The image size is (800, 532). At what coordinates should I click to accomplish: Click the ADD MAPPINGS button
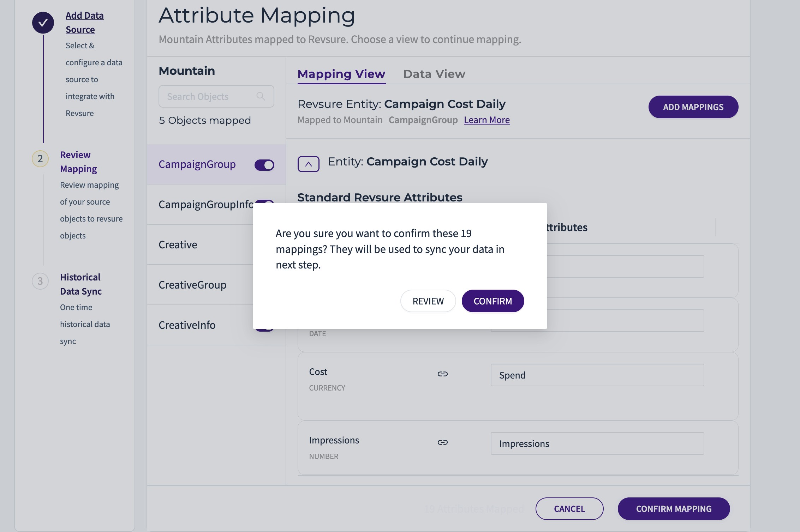click(x=693, y=107)
